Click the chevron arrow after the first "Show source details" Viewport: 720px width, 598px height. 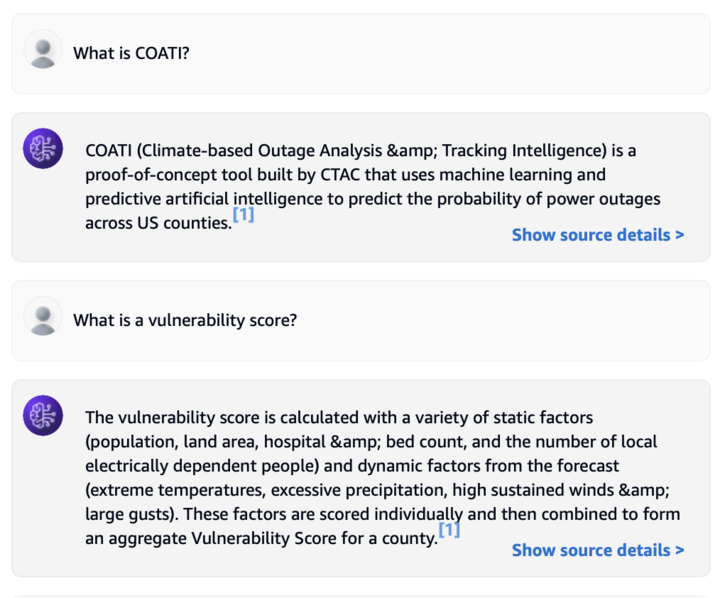point(680,235)
